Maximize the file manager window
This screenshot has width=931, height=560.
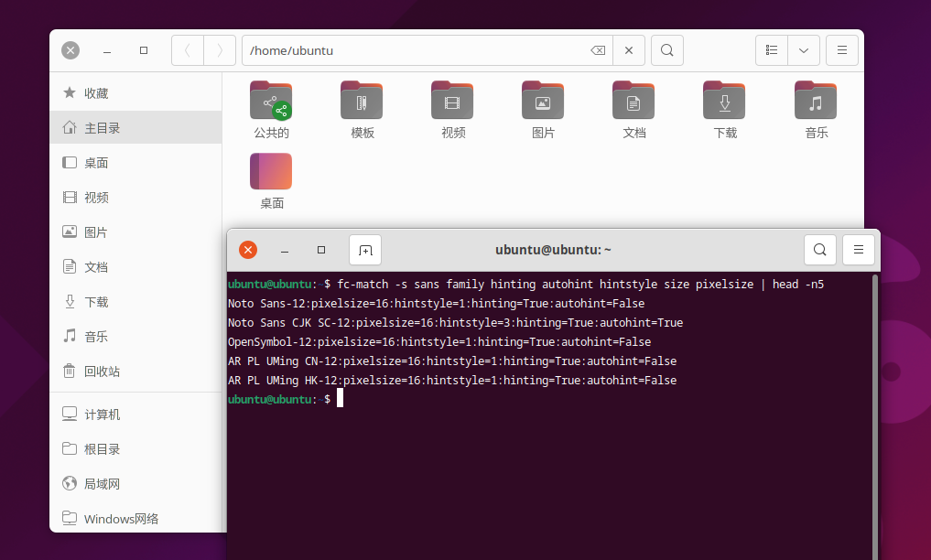click(144, 50)
